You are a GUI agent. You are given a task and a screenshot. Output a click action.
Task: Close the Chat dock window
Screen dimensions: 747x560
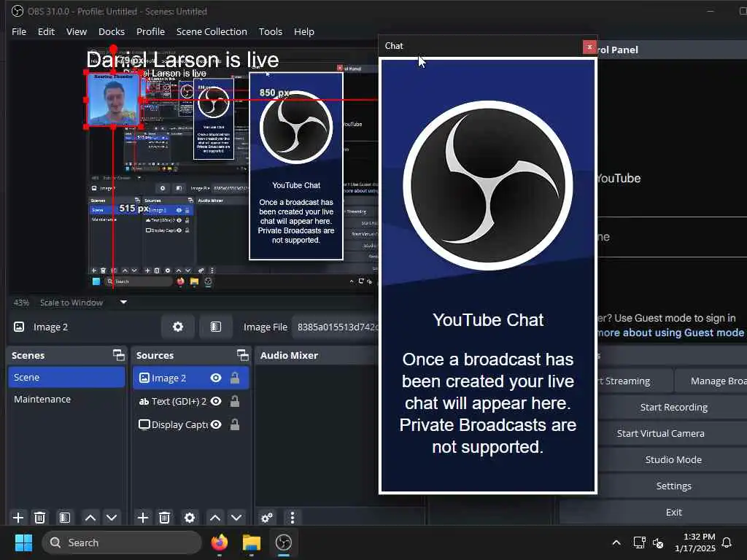pos(589,47)
